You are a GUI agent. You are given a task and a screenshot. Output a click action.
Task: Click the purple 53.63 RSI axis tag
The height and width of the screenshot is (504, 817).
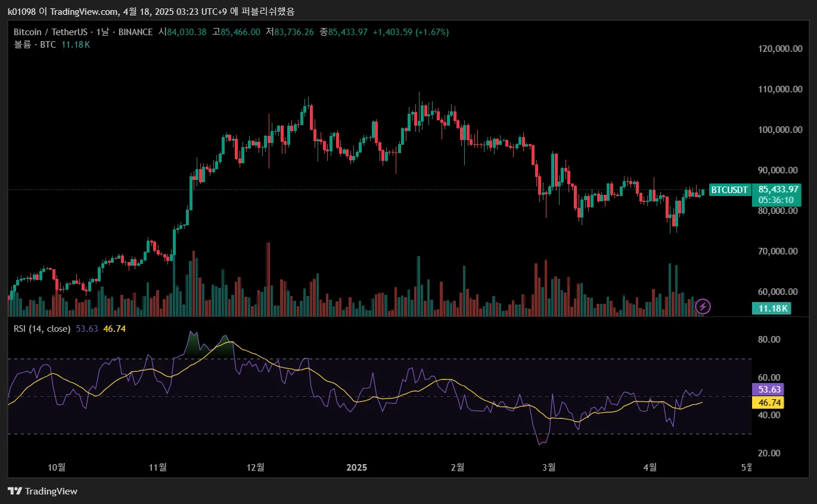(x=769, y=390)
